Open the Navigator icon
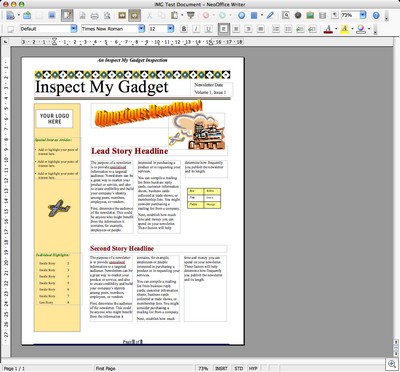This screenshot has height=372, width=400. (298, 15)
